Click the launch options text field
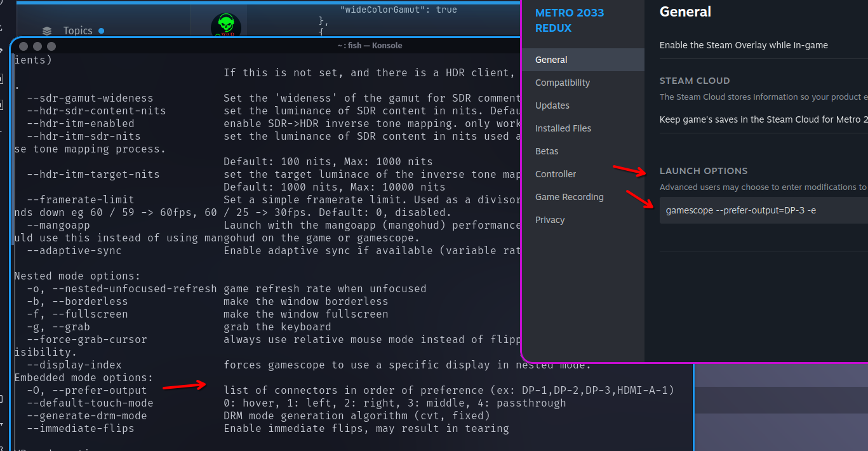868x451 pixels. (x=762, y=210)
